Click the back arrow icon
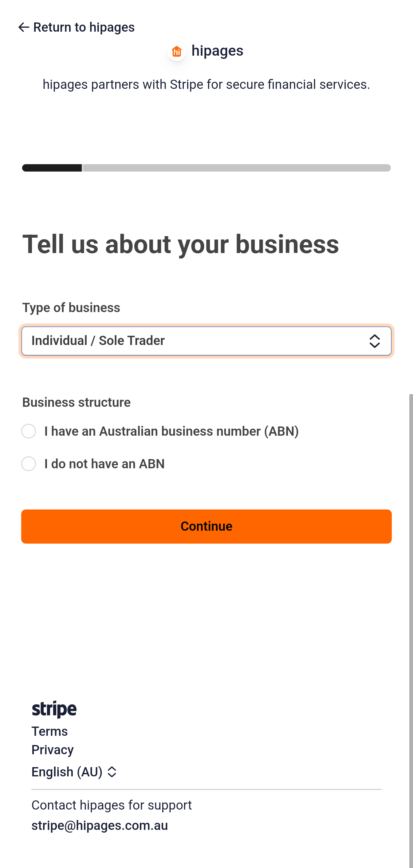413x868 pixels. tap(24, 27)
